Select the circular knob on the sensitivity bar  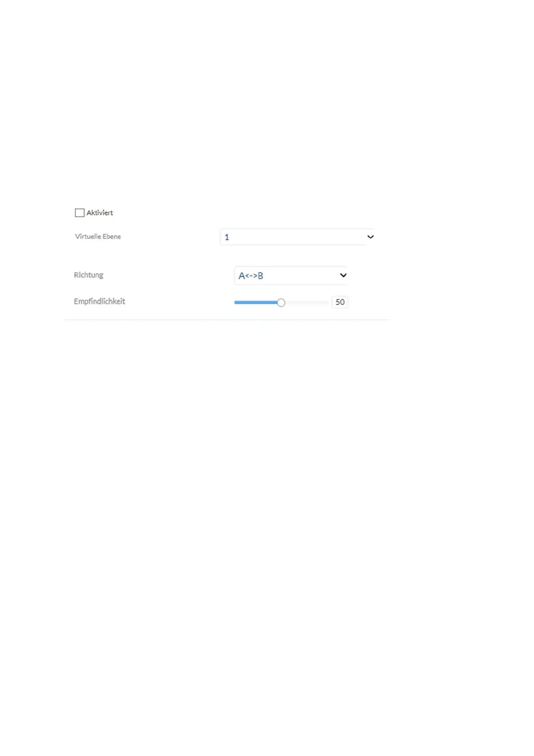(281, 303)
